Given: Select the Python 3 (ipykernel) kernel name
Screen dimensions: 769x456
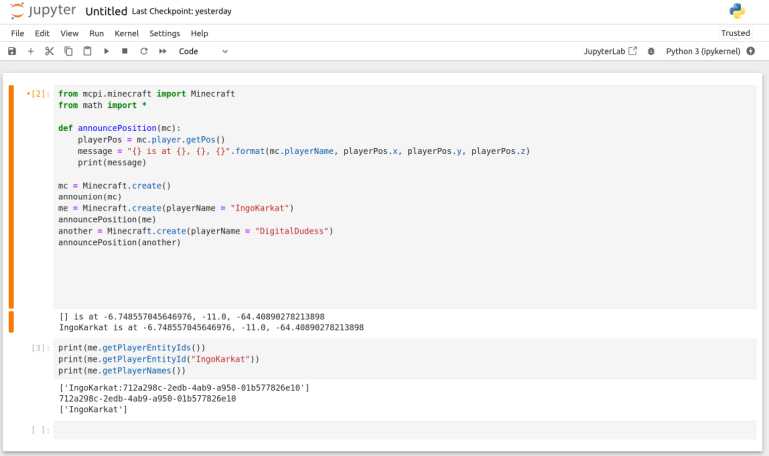Looking at the screenshot, I should pos(703,51).
